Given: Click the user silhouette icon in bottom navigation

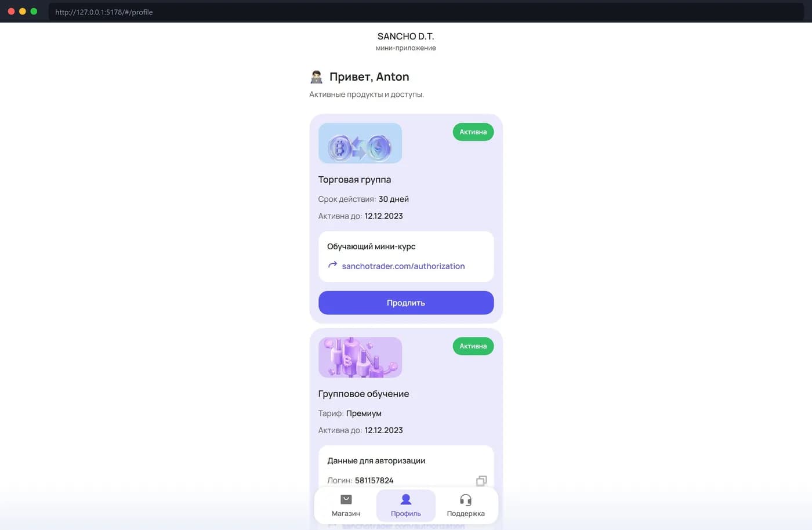Looking at the screenshot, I should tap(406, 499).
